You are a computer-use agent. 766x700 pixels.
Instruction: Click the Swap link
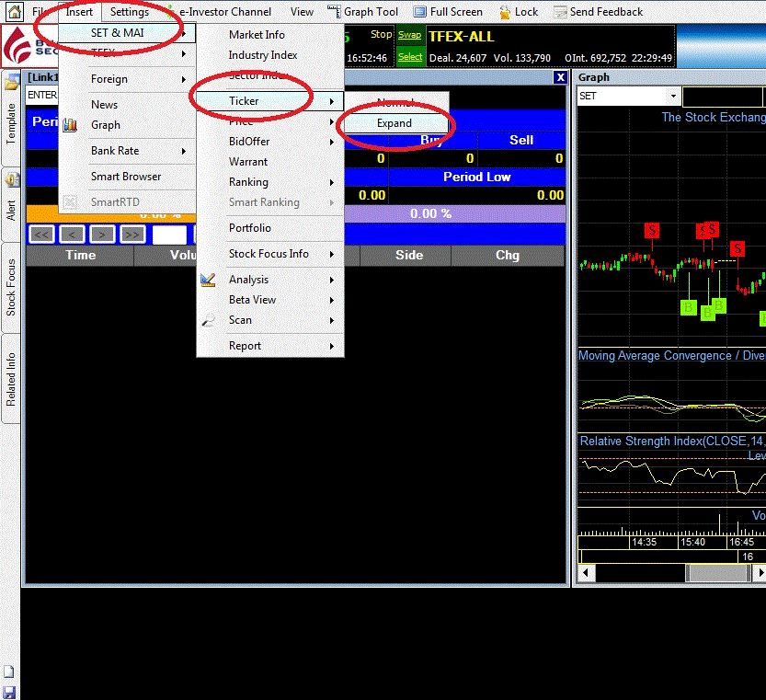tap(409, 35)
